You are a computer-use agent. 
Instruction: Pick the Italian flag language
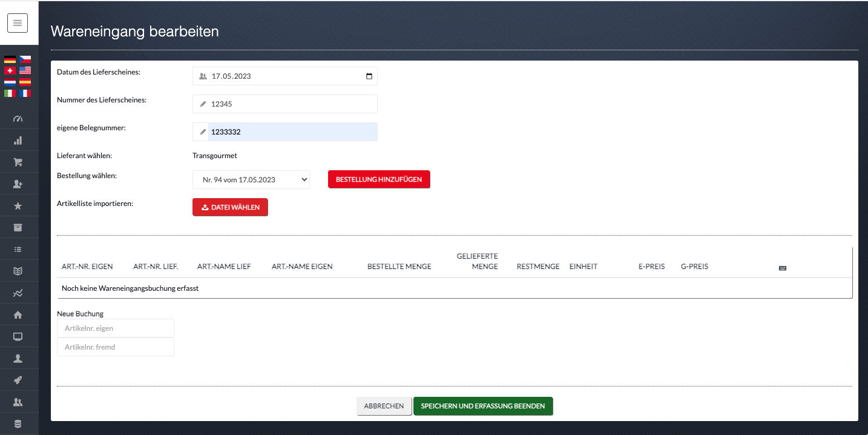click(x=10, y=93)
